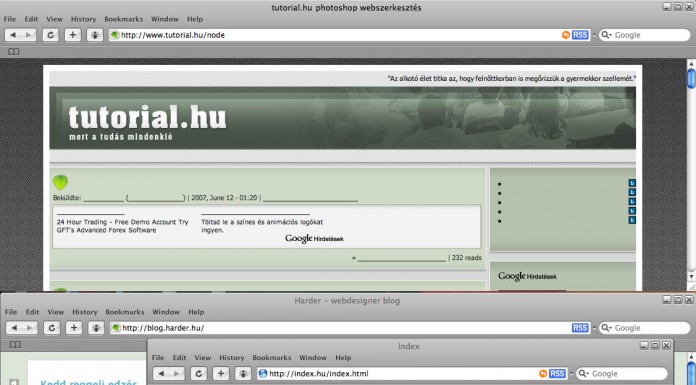Open View menu in Index window
The image size is (696, 385).
coord(202,357)
